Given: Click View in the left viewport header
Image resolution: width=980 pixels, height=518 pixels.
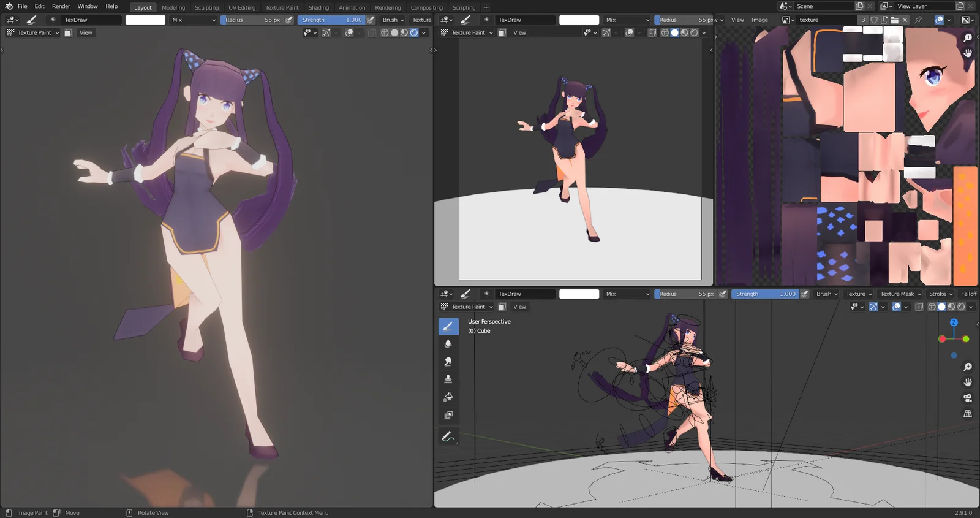Looking at the screenshot, I should pyautogui.click(x=86, y=32).
